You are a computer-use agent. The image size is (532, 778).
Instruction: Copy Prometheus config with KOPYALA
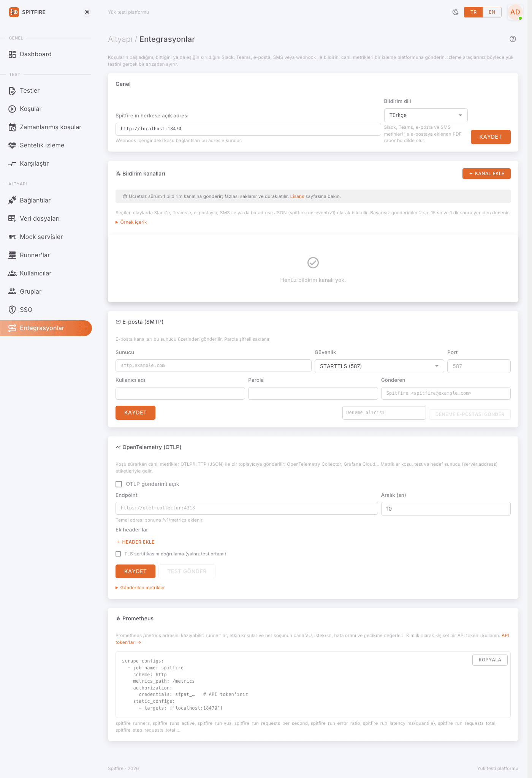point(490,660)
